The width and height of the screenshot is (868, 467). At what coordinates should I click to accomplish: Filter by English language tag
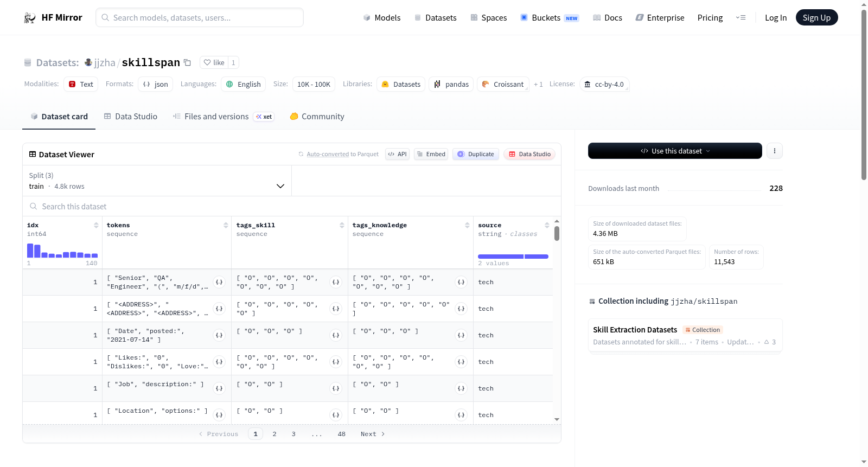(243, 84)
